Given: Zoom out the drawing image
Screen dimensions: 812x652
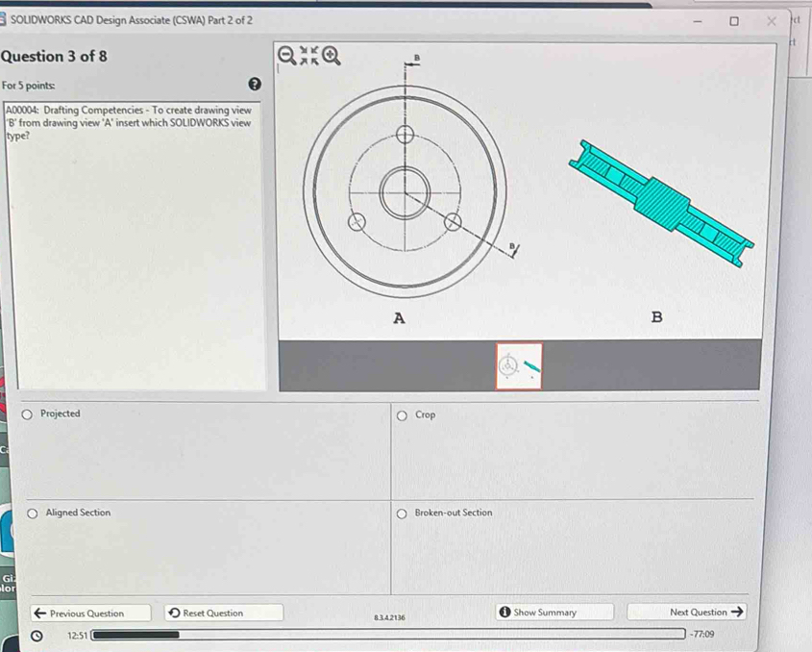Looking at the screenshot, I should [287, 55].
